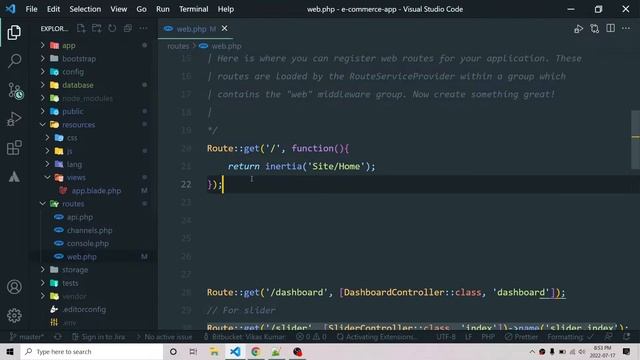Collapse all folders in Explorer

click(x=127, y=28)
